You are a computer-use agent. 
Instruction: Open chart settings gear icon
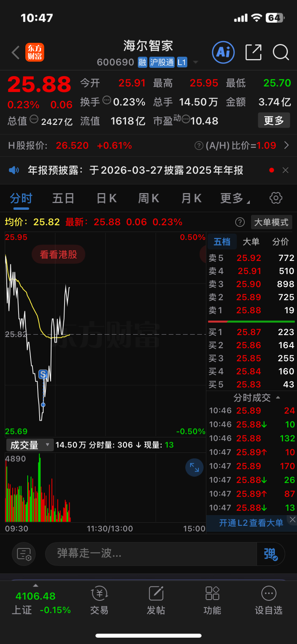click(x=276, y=198)
